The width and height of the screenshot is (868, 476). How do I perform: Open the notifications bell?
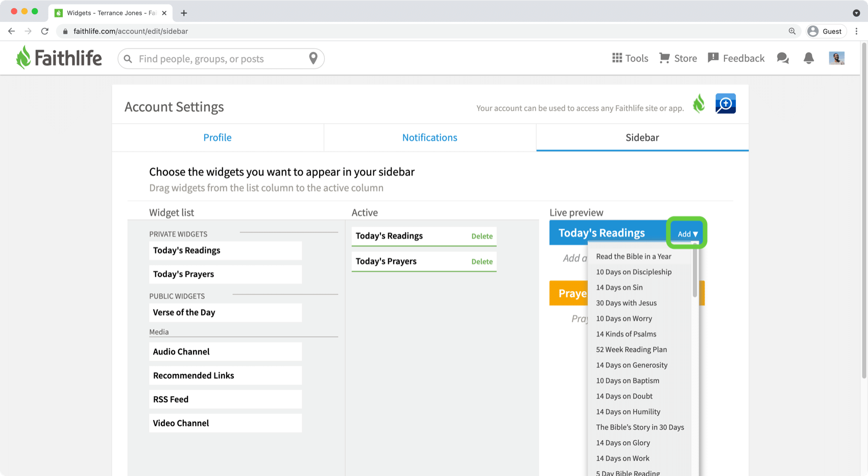click(x=809, y=58)
